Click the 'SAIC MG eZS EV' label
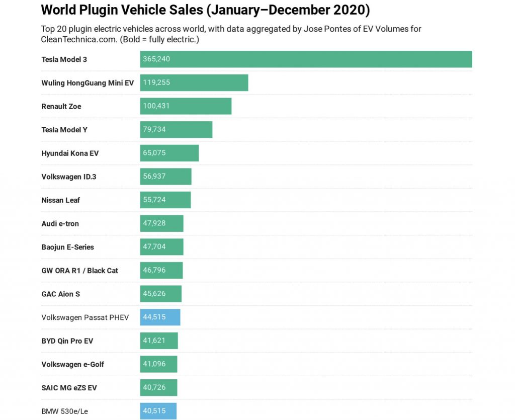515x420 pixels. [x=69, y=388]
